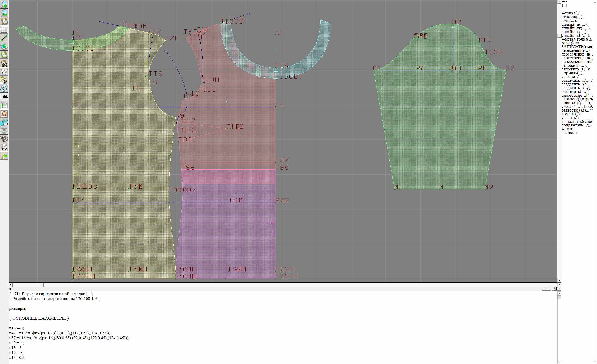597x364 pixels.
Task: Click code editor scrollbar down arrow
Action: pos(559,362)
